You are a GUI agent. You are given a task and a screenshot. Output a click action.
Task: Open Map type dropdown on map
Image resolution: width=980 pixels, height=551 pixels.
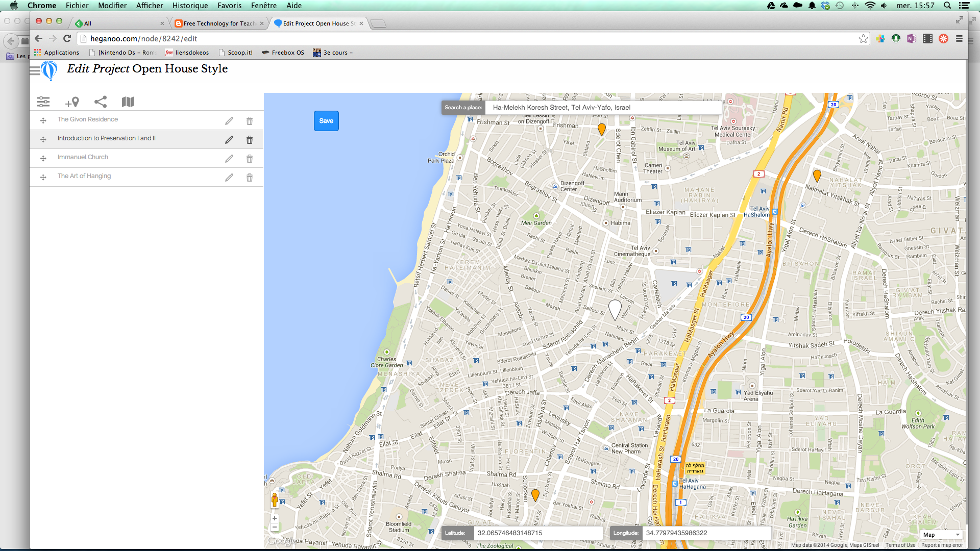coord(942,535)
